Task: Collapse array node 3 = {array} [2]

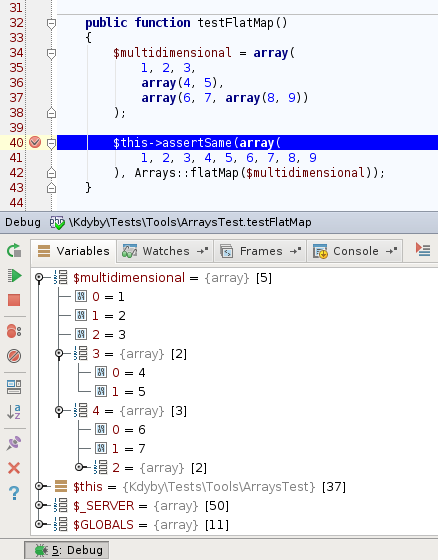Action: (x=59, y=354)
